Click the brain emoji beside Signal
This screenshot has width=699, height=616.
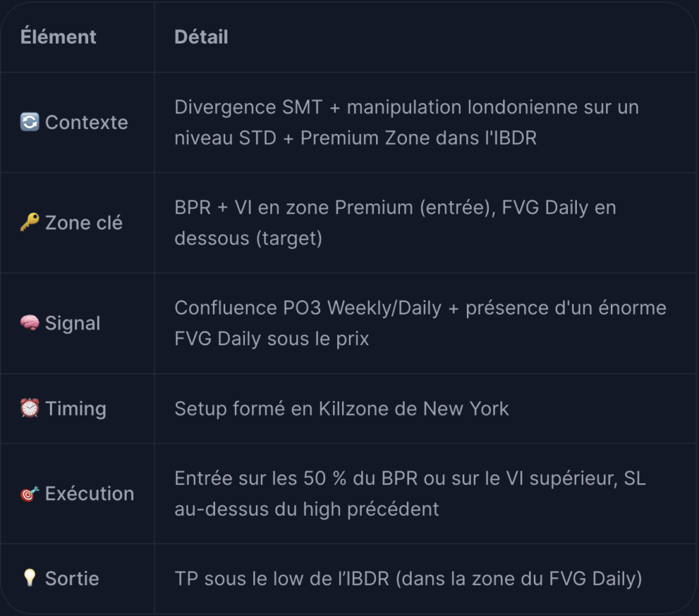pos(29,323)
